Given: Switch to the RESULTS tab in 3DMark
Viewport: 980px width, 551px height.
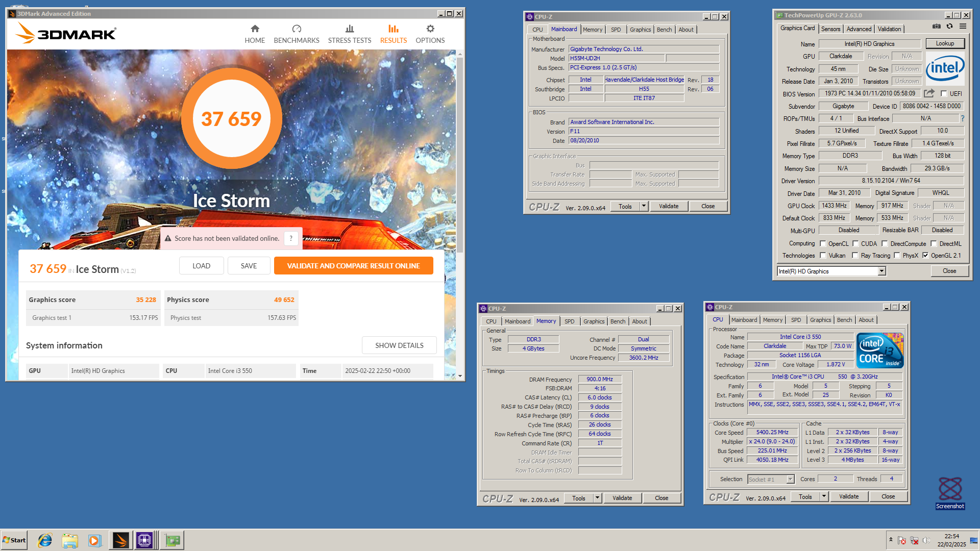Looking at the screenshot, I should tap(394, 34).
